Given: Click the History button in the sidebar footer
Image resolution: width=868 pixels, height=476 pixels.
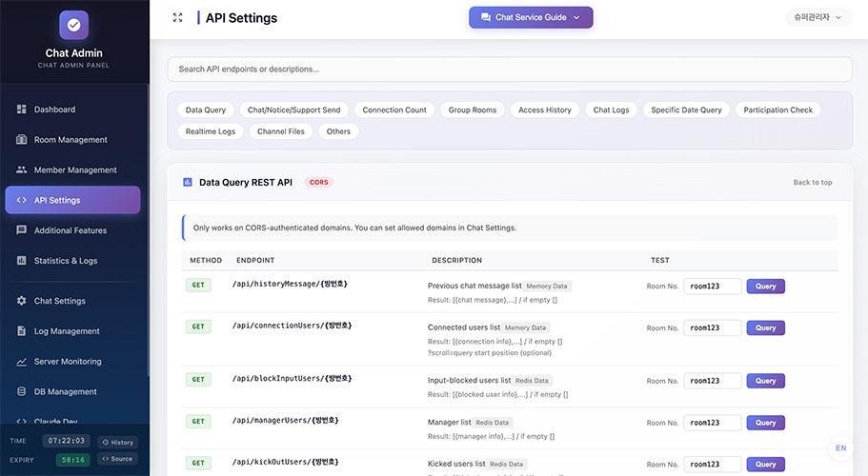Looking at the screenshot, I should [x=118, y=443].
